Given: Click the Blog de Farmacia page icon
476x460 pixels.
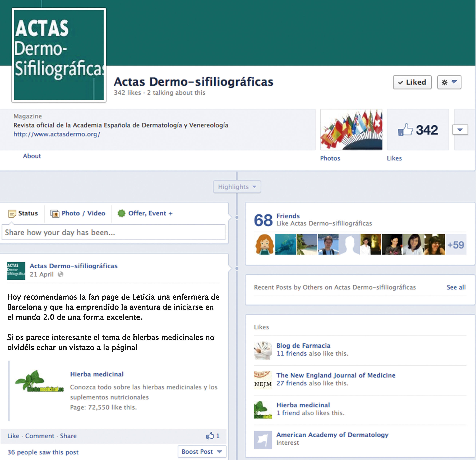Looking at the screenshot, I should (x=263, y=350).
